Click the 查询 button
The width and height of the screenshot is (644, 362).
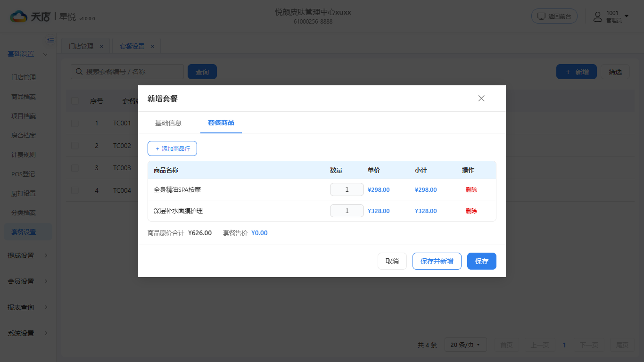click(x=202, y=72)
